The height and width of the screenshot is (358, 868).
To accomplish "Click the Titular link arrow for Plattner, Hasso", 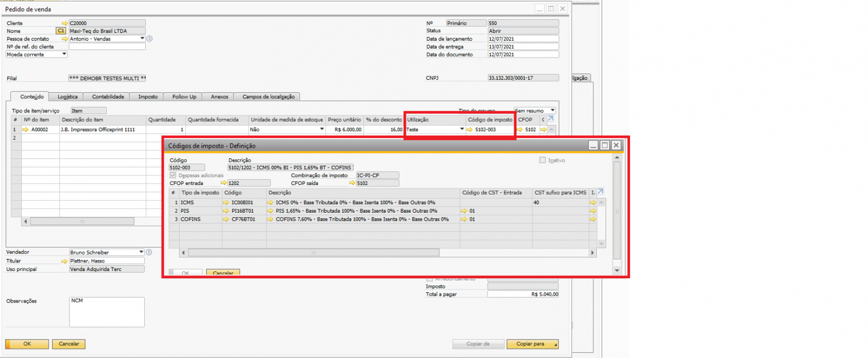I will (x=64, y=261).
